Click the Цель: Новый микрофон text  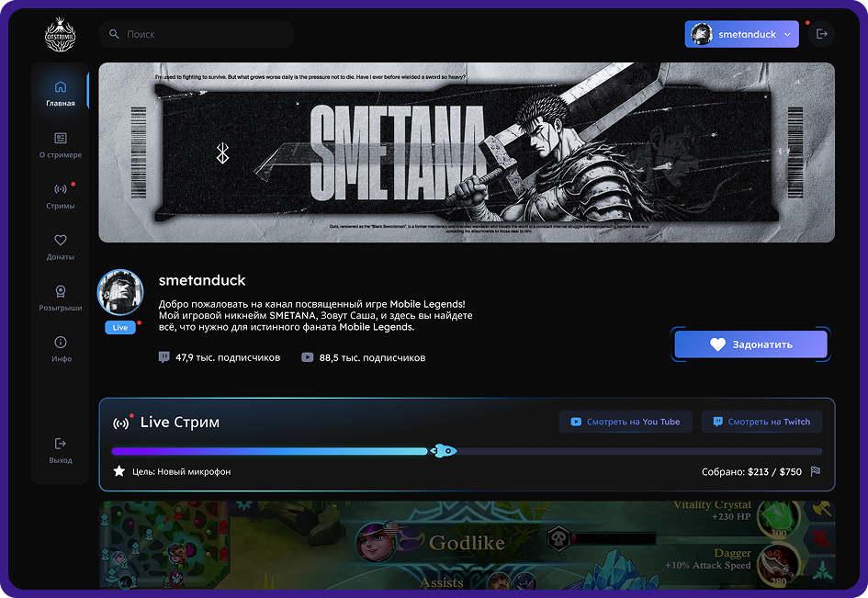click(182, 472)
